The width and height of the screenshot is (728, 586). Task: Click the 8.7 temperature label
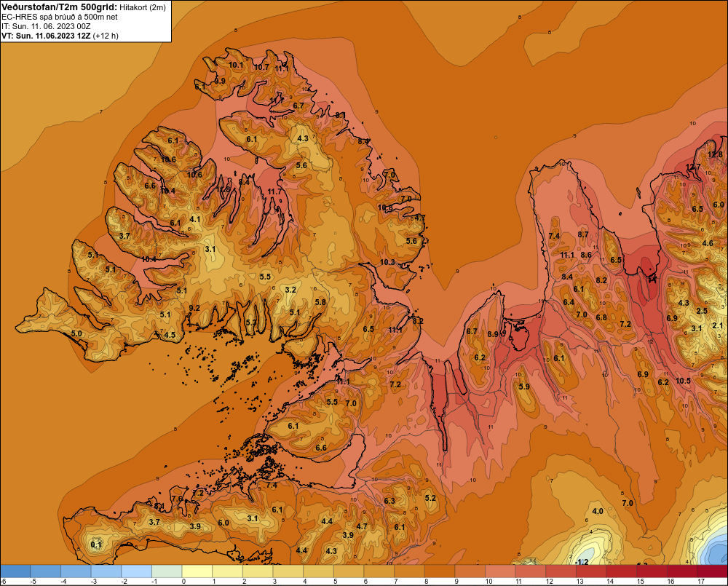coord(583,234)
